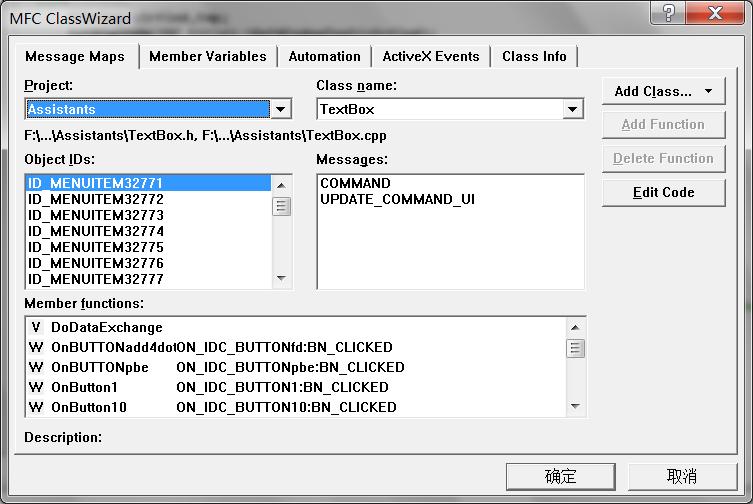Click the W icon beside OnButton1
753x504 pixels.
(x=36, y=387)
